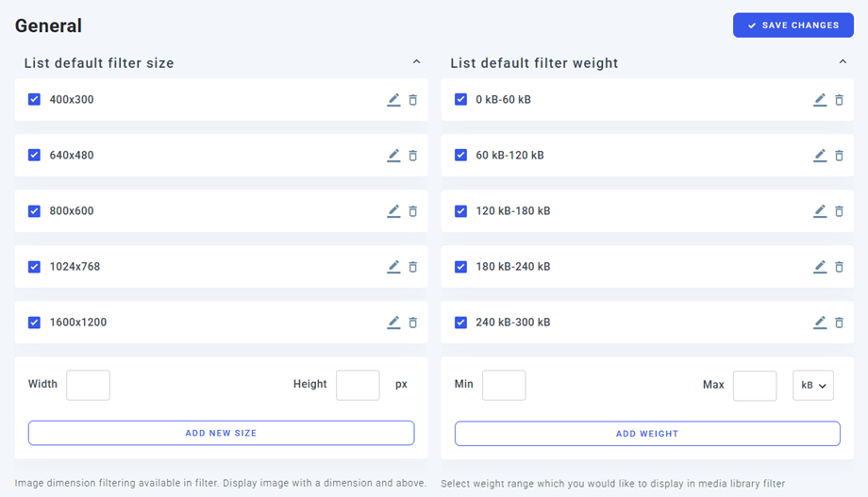Viewport: 868px width, 497px height.
Task: Delete the 640x480 size filter
Action: 413,156
